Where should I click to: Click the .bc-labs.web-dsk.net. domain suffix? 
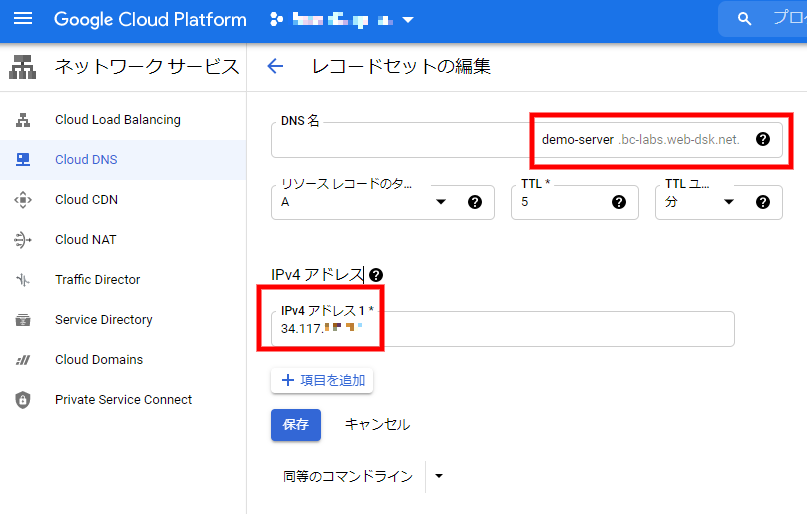(x=679, y=140)
